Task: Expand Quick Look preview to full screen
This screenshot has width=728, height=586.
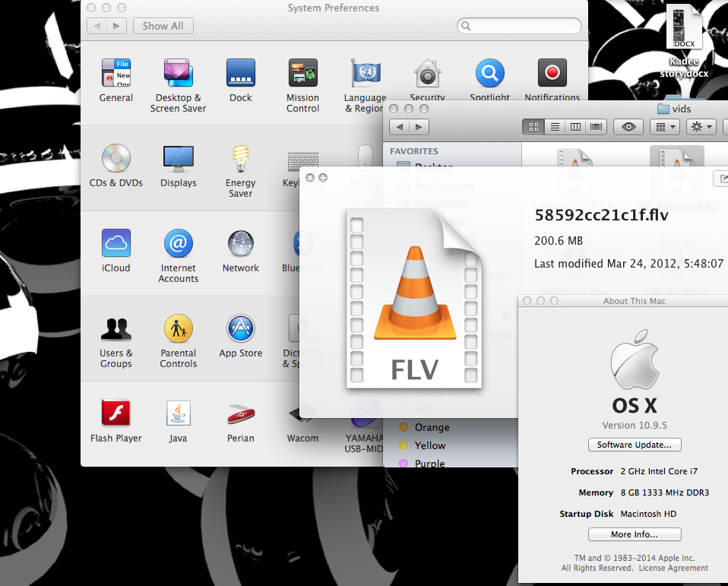Action: pos(323,178)
